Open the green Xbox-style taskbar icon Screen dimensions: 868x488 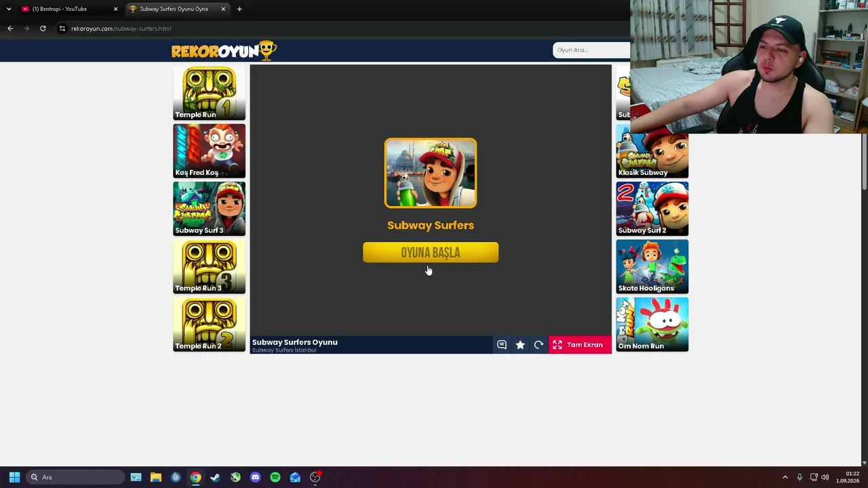coord(235,477)
